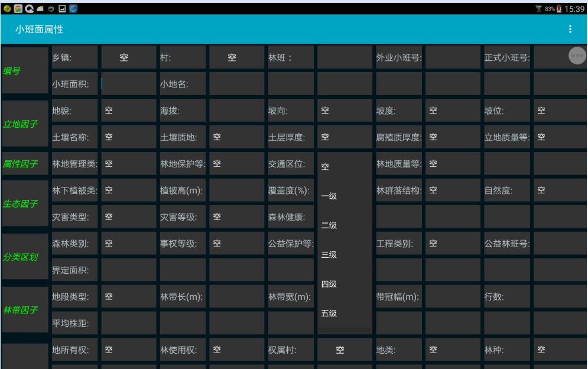Tap the Q-shaped notification icon
The height and width of the screenshot is (369, 588).
[x=29, y=9]
